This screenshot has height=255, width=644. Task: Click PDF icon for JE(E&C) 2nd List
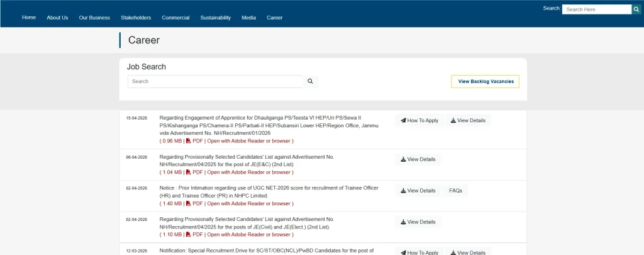188,172
